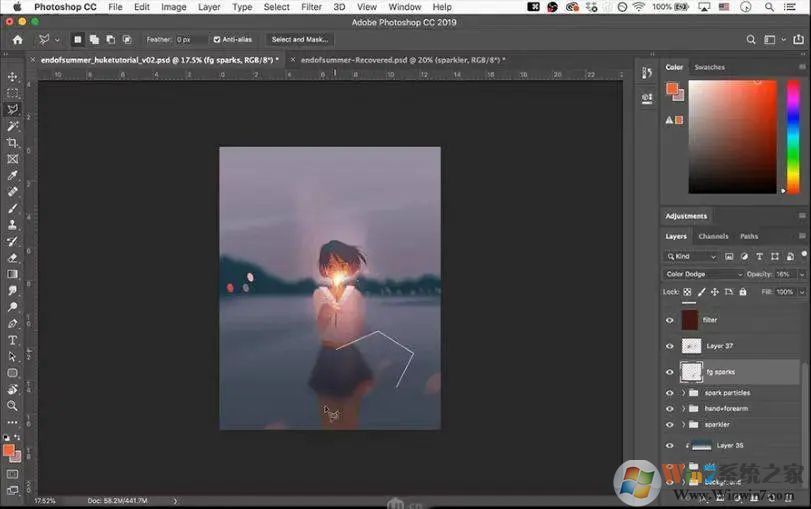811x509 pixels.
Task: Select the Pen tool
Action: click(x=12, y=323)
